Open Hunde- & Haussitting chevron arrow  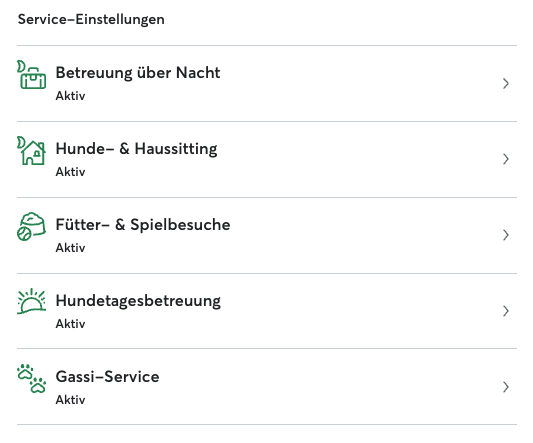coord(506,159)
